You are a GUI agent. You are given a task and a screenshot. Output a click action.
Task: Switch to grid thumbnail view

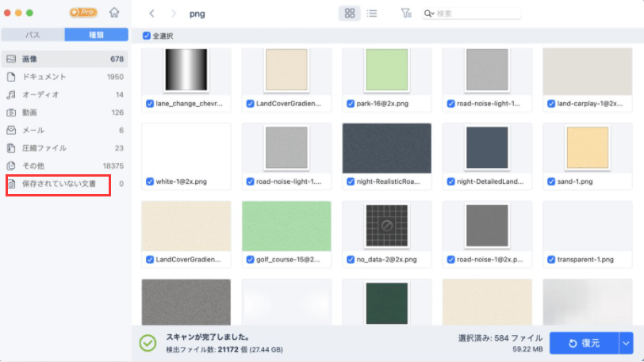pos(350,13)
